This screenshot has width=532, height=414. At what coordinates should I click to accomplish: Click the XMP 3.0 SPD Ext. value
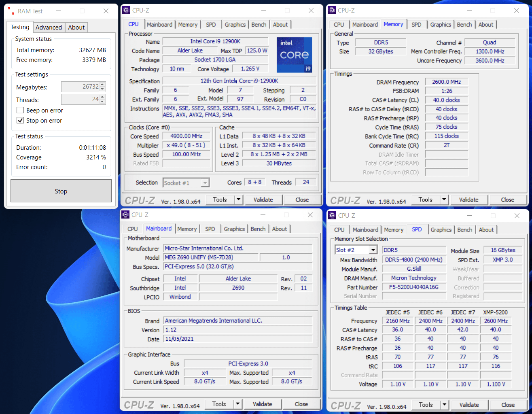point(503,260)
